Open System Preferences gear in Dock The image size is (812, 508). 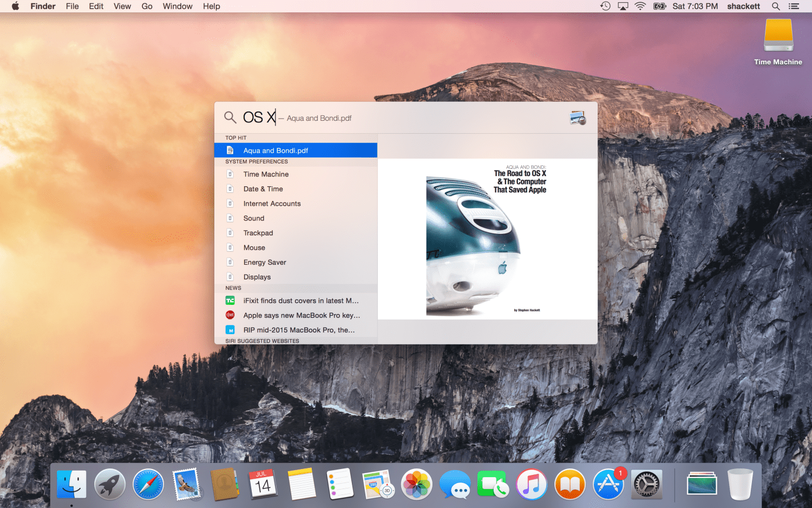coord(646,484)
